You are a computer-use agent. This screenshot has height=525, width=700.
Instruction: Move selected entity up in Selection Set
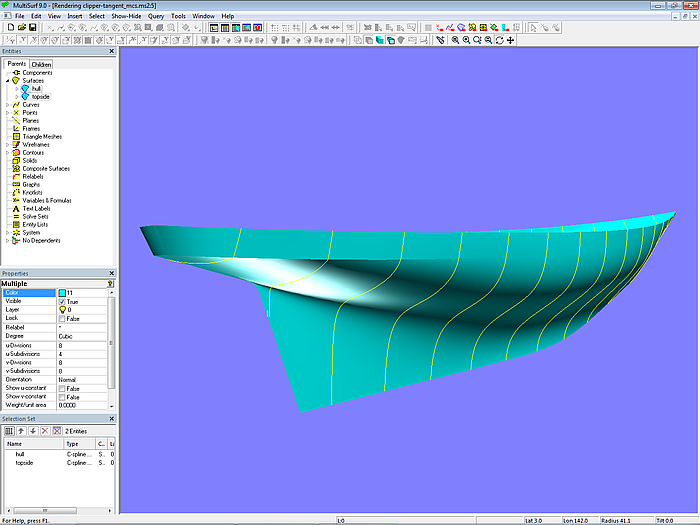21,431
